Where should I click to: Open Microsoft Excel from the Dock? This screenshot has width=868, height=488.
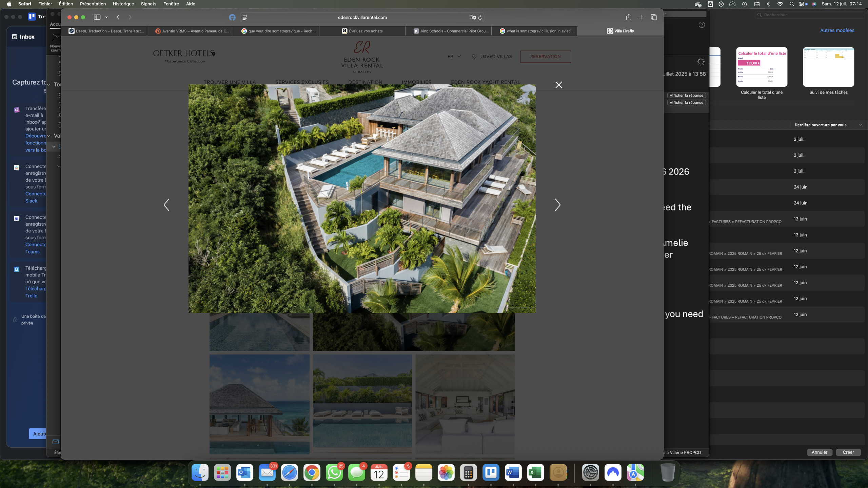tap(536, 472)
